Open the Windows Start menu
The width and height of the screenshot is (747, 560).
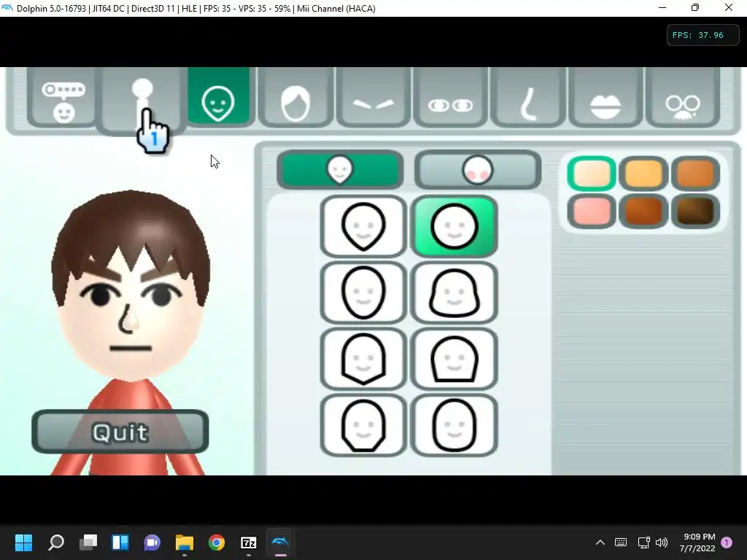pos(24,542)
